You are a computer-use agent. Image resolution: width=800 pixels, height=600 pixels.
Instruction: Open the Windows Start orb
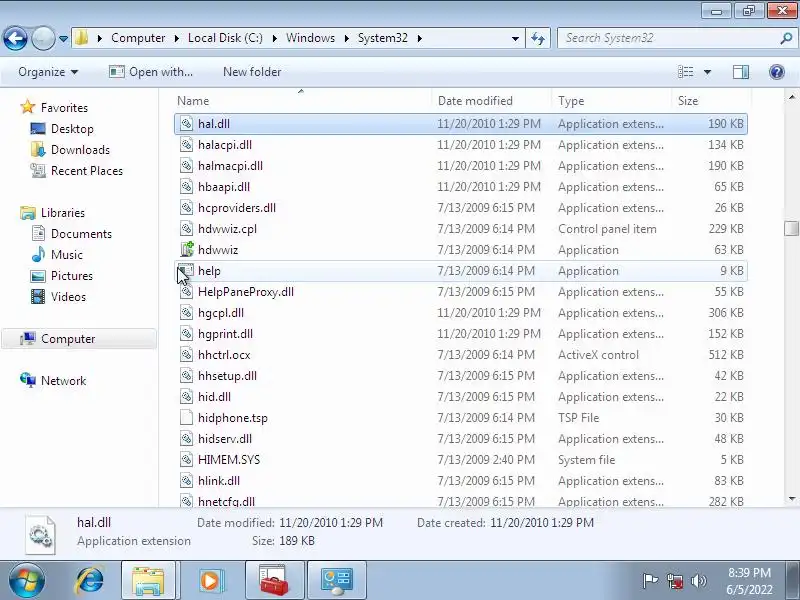(x=26, y=580)
